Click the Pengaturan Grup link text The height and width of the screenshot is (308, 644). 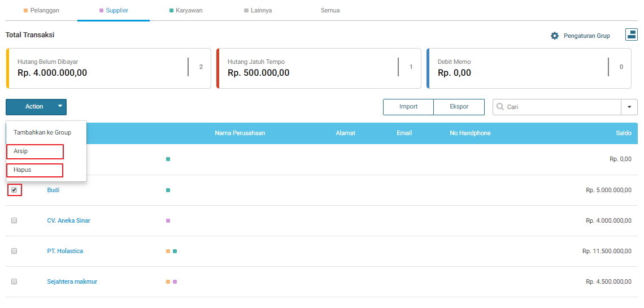click(586, 36)
